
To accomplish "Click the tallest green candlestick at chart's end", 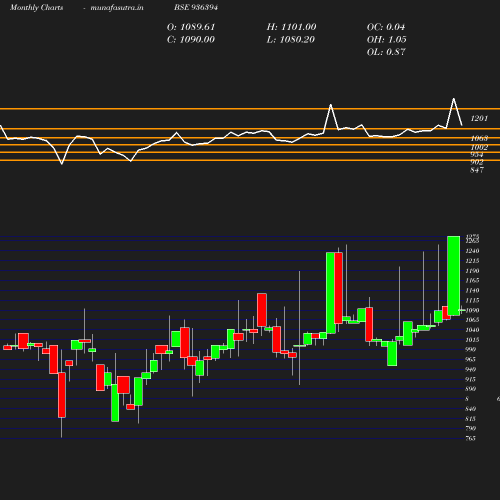I will click(454, 276).
